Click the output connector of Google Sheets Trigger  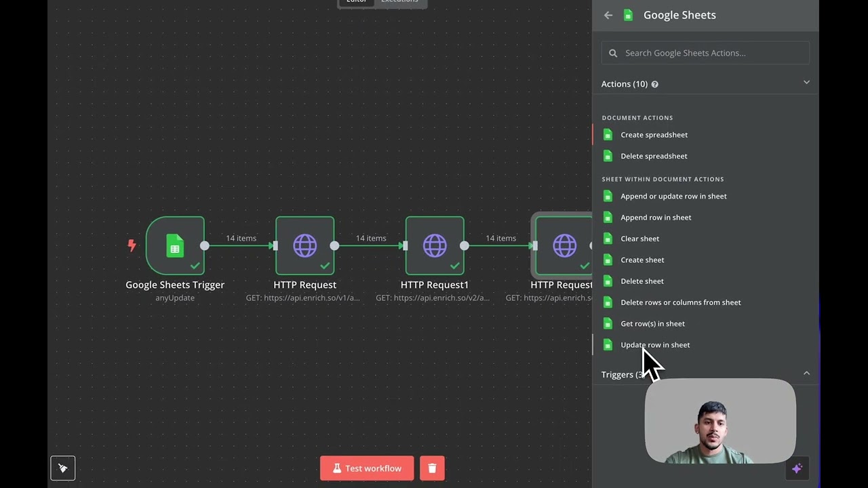pos(205,245)
